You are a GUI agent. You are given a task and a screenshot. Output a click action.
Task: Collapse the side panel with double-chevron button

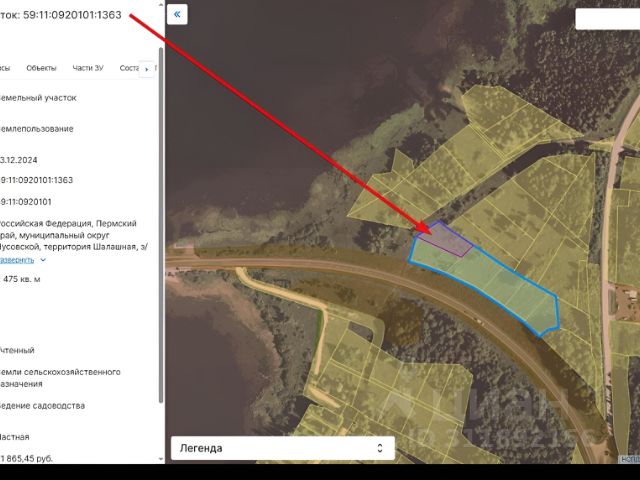(x=177, y=15)
